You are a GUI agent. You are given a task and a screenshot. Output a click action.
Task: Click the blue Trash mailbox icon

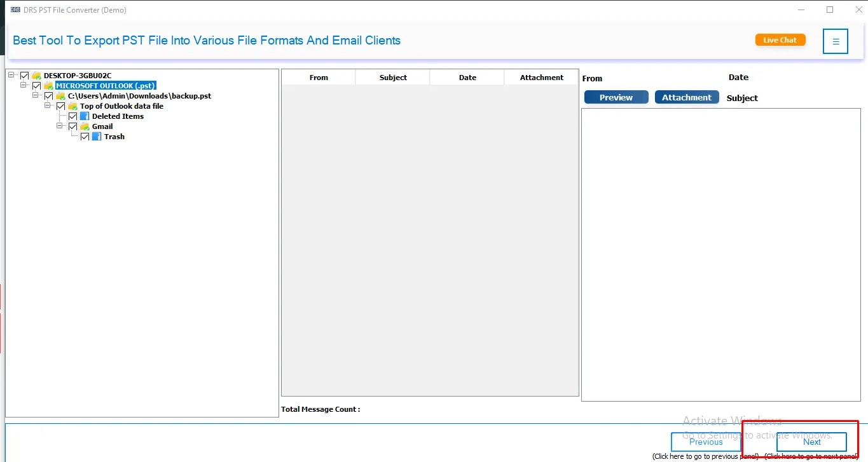click(x=97, y=137)
